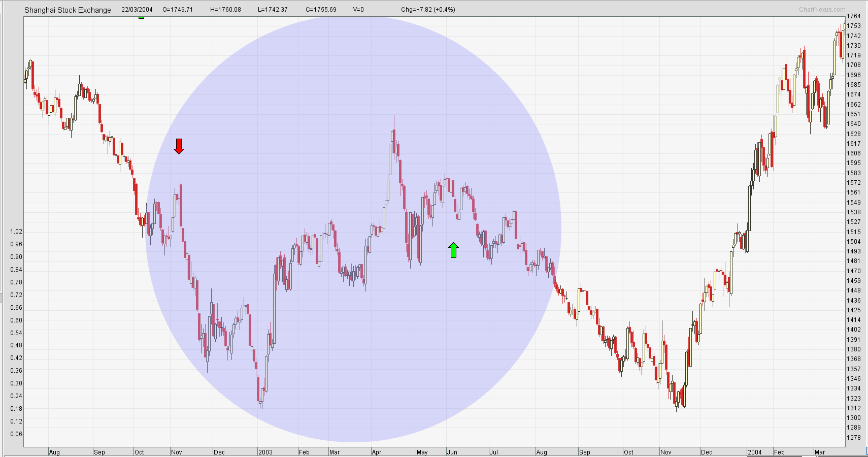Click the 1334 price level on right axis
Screen dimensions: 868x457
pyautogui.click(x=854, y=388)
